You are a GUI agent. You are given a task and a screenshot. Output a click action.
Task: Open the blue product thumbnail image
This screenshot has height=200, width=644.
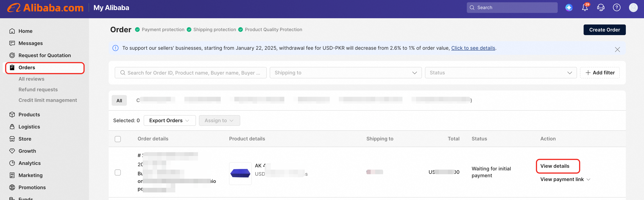click(x=240, y=173)
